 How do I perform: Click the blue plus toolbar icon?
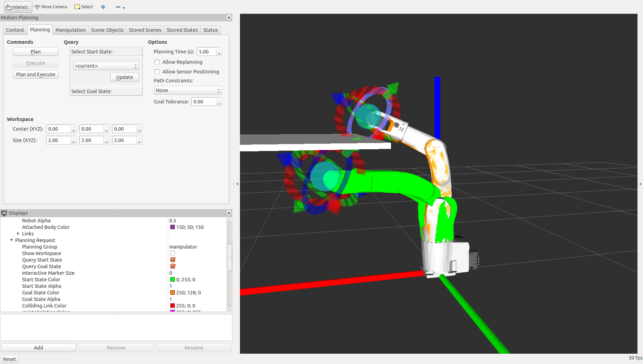(103, 7)
